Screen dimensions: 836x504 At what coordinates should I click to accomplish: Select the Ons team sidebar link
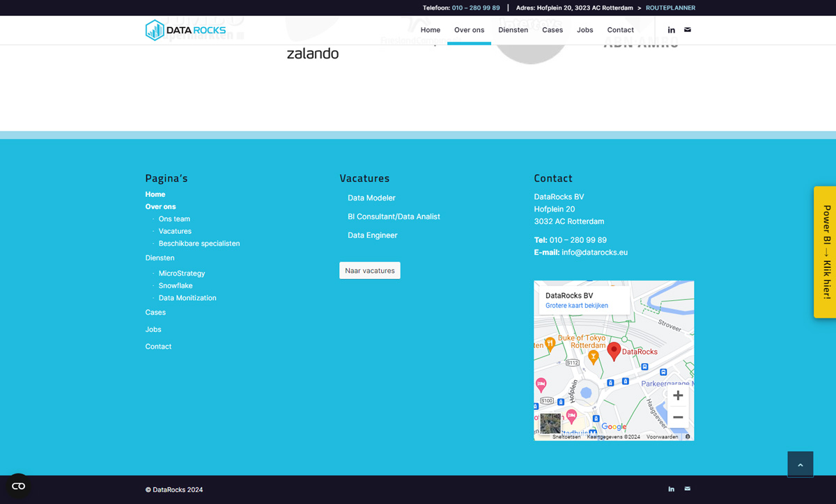(174, 219)
